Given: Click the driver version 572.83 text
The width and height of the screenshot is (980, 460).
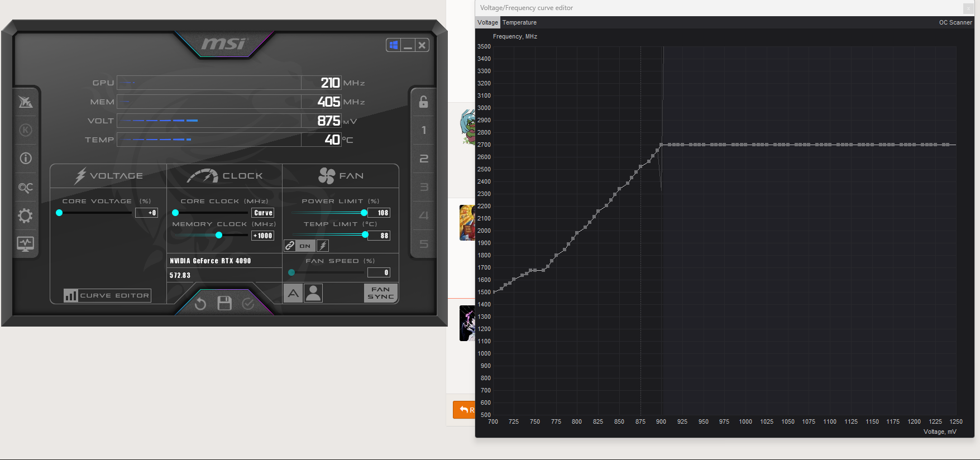Looking at the screenshot, I should coord(180,275).
